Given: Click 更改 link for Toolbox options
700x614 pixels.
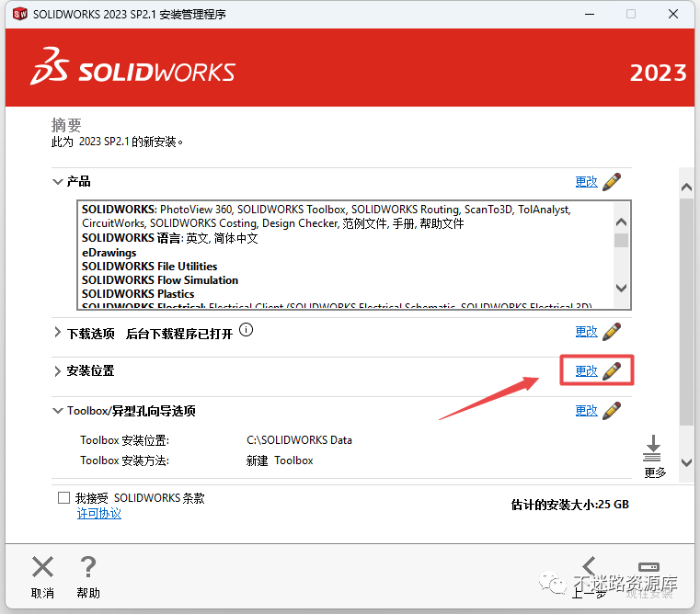Looking at the screenshot, I should [586, 411].
